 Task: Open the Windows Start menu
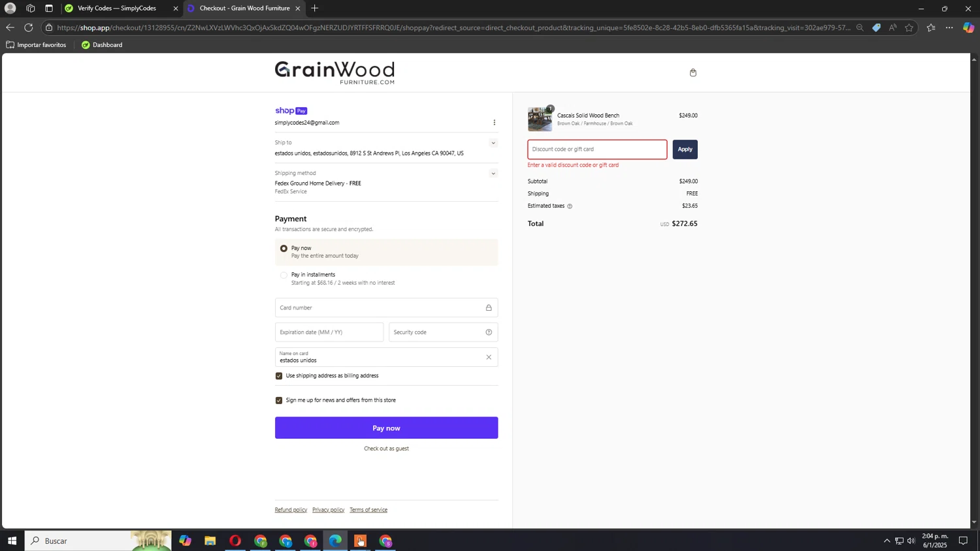[x=12, y=541]
